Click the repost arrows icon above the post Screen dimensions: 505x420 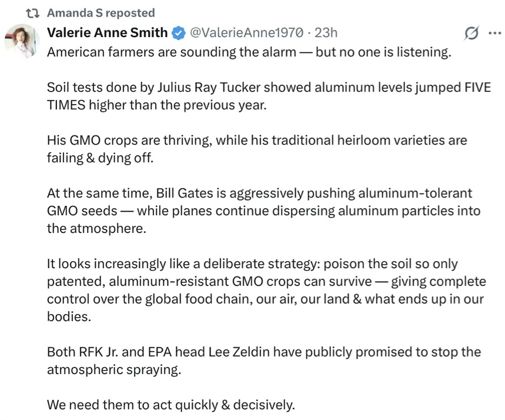coord(35,13)
